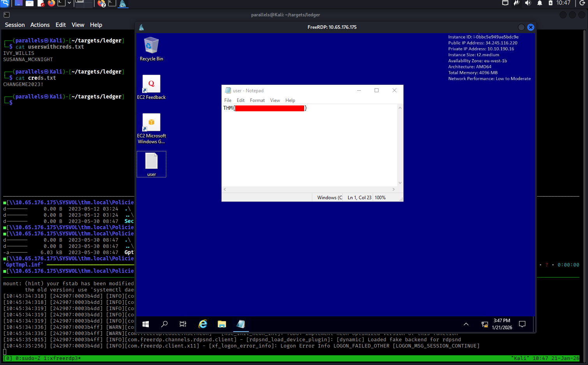Click the Notepad taskbar button
The width and height of the screenshot is (588, 365).
coord(241,324)
